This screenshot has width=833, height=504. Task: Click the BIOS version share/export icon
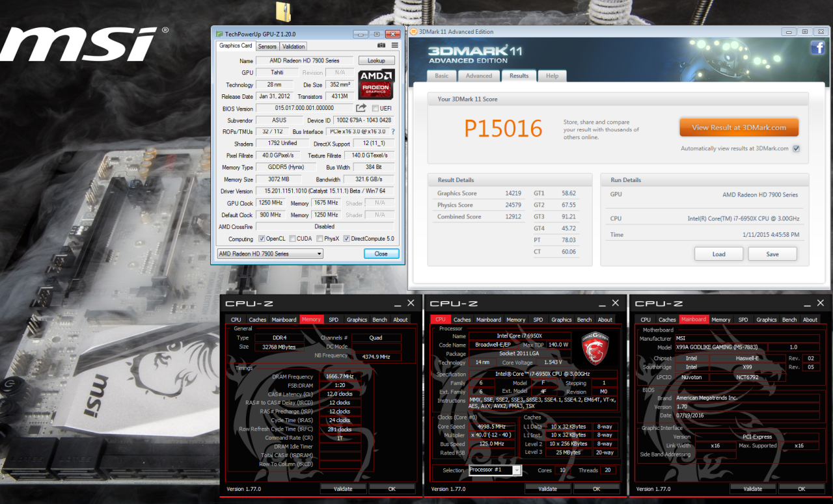click(361, 108)
